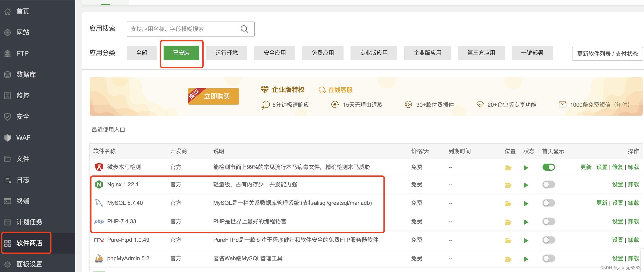Enable homepage display for Nginx 1.22.1
644x272 pixels.
(x=548, y=184)
